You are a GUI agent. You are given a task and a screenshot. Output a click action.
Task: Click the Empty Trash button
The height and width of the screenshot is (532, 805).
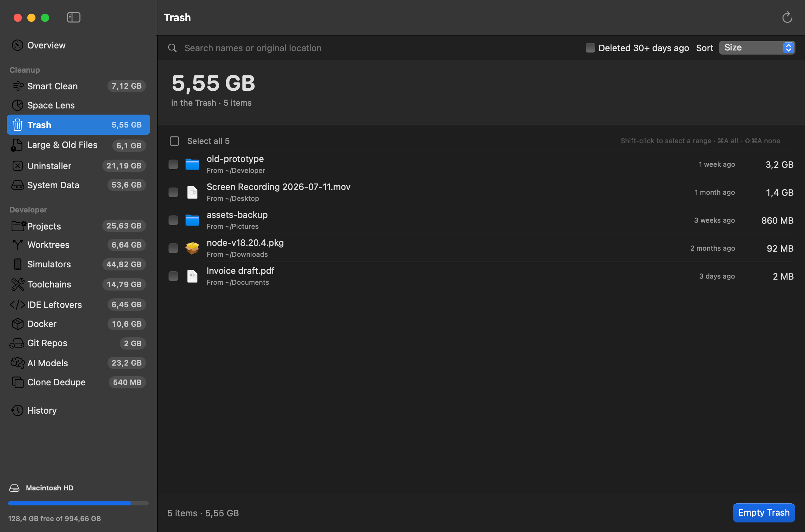point(764,513)
